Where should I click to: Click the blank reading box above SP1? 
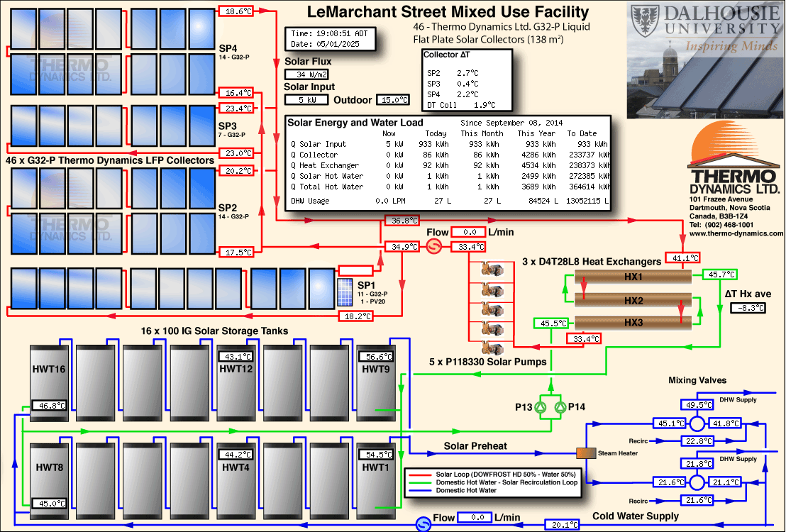click(356, 271)
